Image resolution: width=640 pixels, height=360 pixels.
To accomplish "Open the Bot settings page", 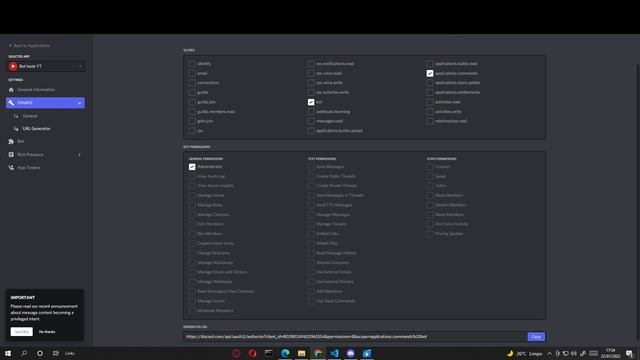I will (x=20, y=141).
